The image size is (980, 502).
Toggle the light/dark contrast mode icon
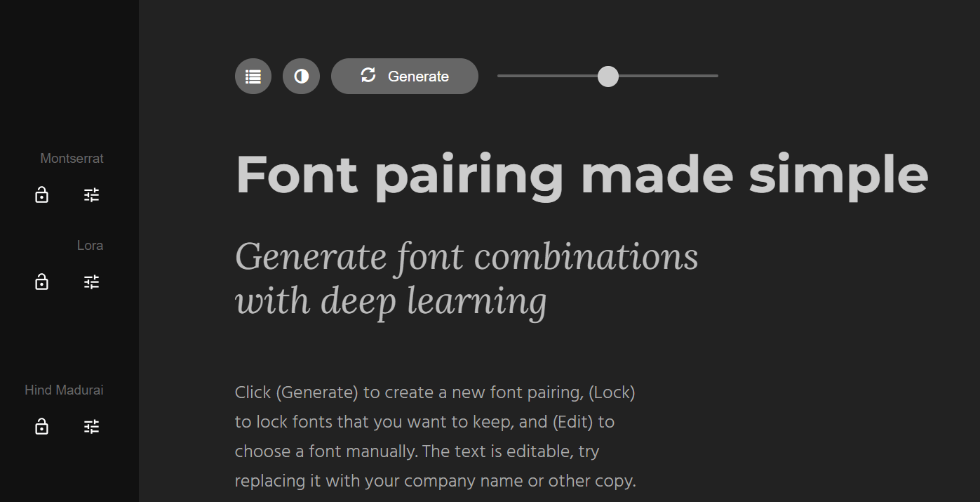coord(301,77)
